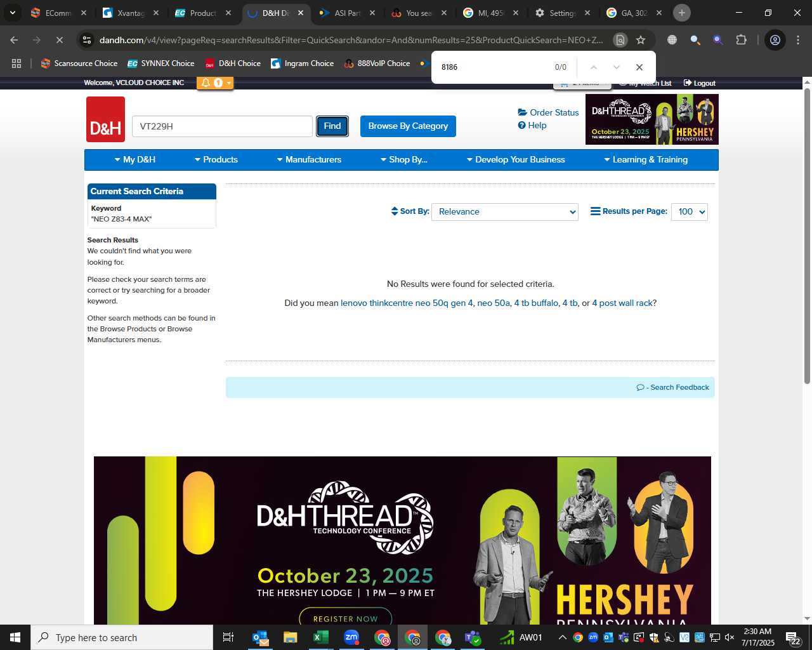Expand the My D&H menu

tap(135, 159)
